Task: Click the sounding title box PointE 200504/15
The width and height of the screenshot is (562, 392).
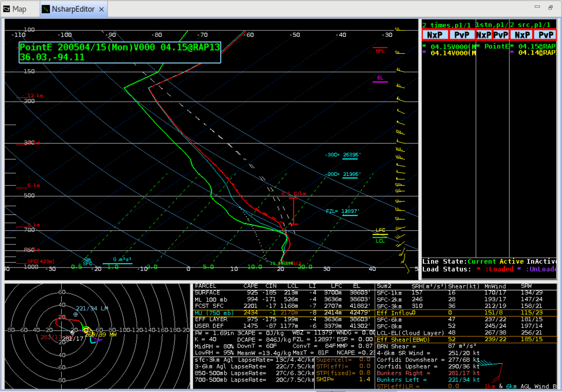Action: click(120, 53)
